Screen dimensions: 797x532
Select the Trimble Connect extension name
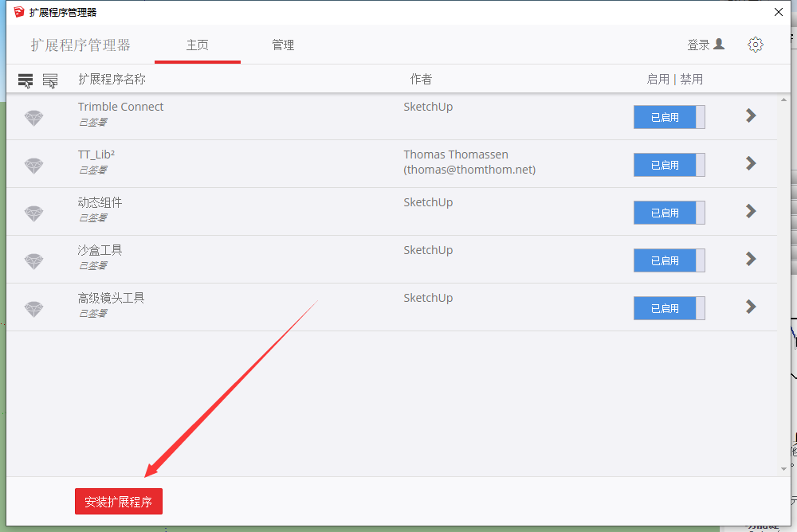point(120,107)
